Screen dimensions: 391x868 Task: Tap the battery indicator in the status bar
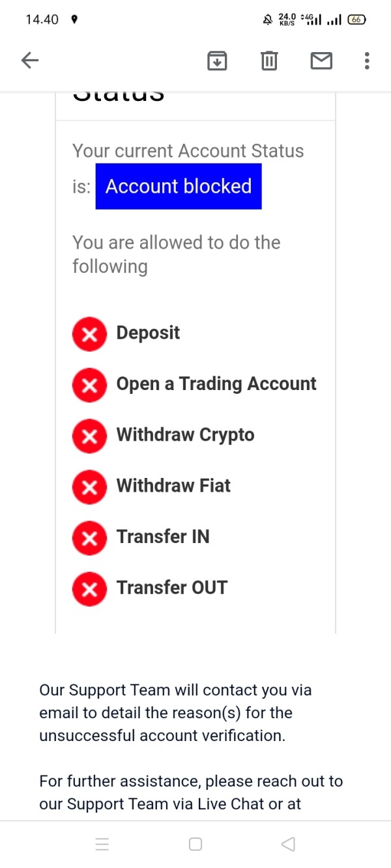coord(356,20)
